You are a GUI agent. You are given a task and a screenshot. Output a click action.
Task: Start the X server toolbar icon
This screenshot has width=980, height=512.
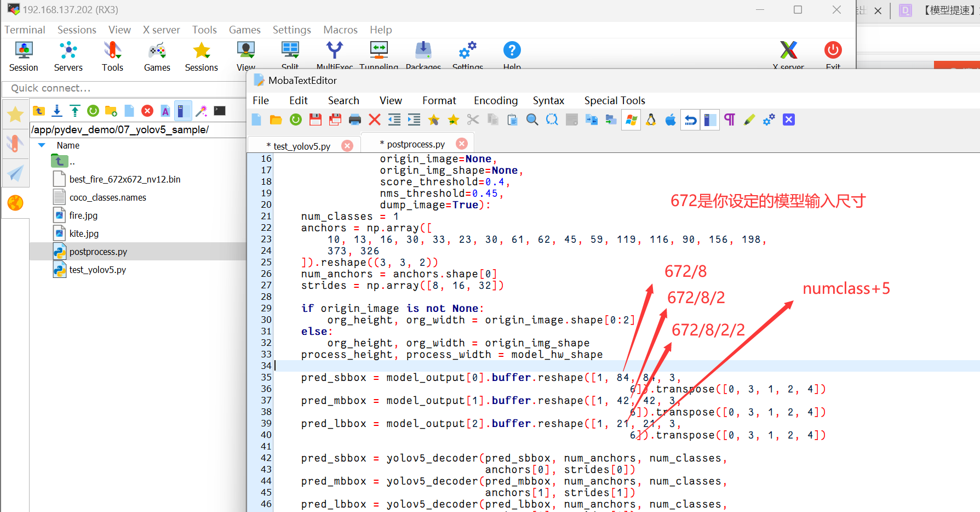788,56
